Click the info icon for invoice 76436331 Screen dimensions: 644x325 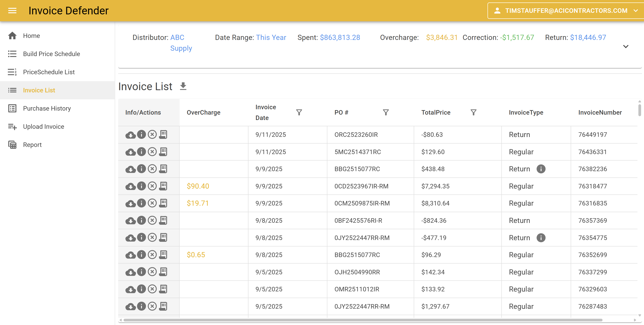(141, 151)
